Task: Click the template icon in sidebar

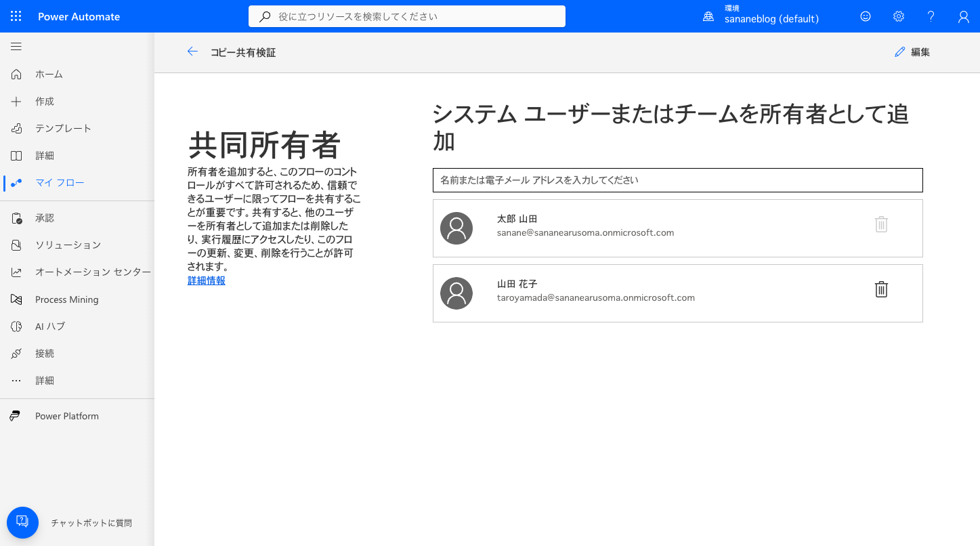Action: tap(16, 128)
